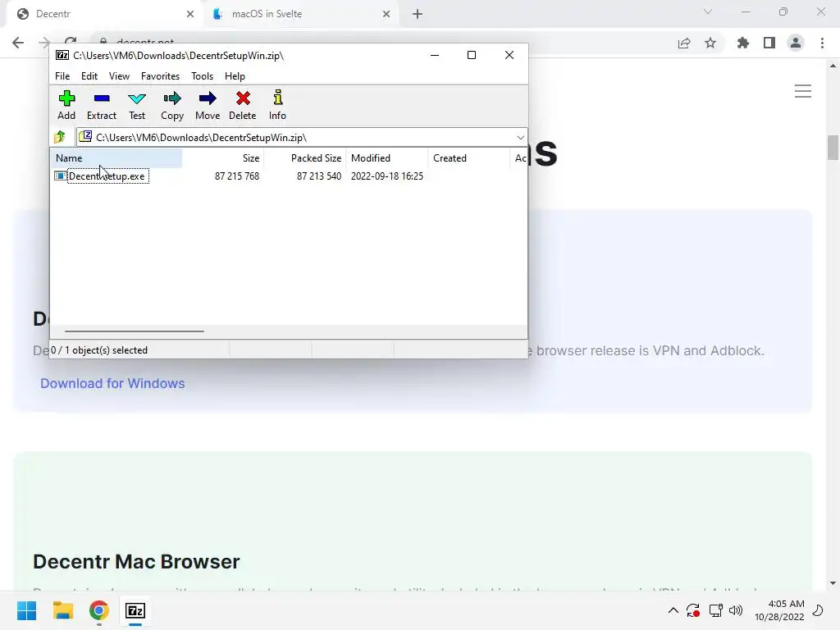Click the Chrome taskbar icon
Image resolution: width=840 pixels, height=630 pixels.
click(99, 610)
